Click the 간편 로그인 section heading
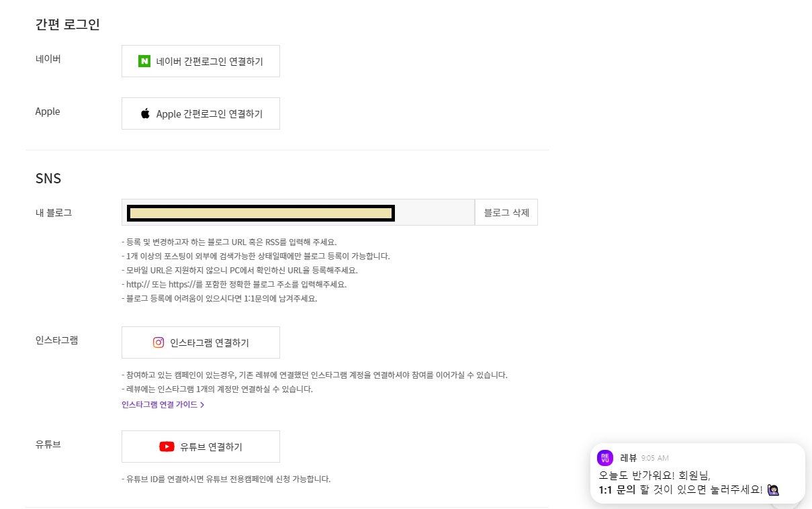Viewport: 812px width, 509px height. [x=66, y=24]
